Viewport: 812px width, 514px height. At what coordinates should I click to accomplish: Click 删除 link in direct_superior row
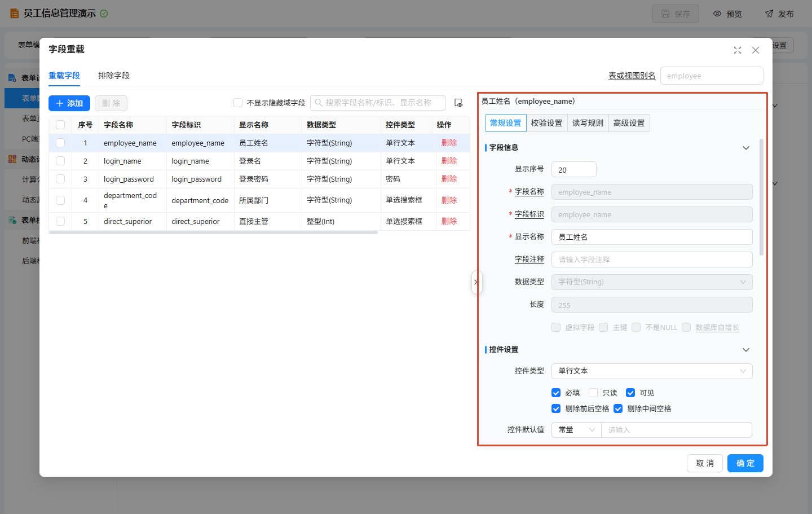tap(449, 221)
